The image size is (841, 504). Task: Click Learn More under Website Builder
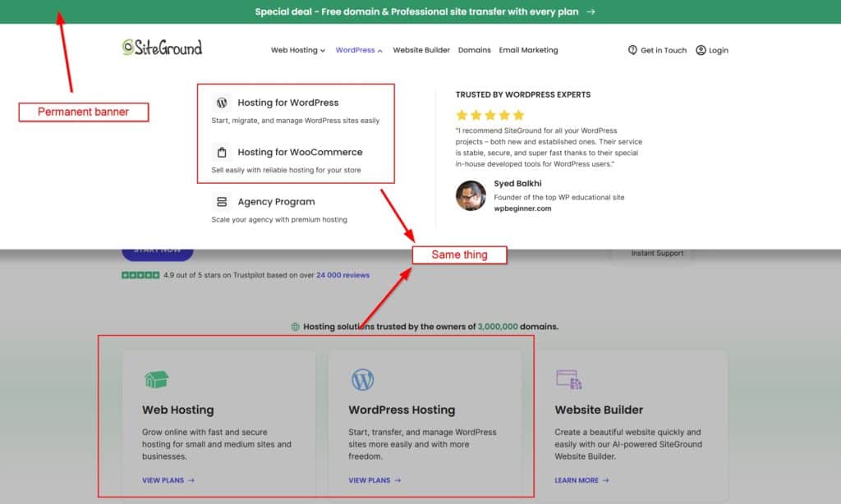[x=581, y=480]
